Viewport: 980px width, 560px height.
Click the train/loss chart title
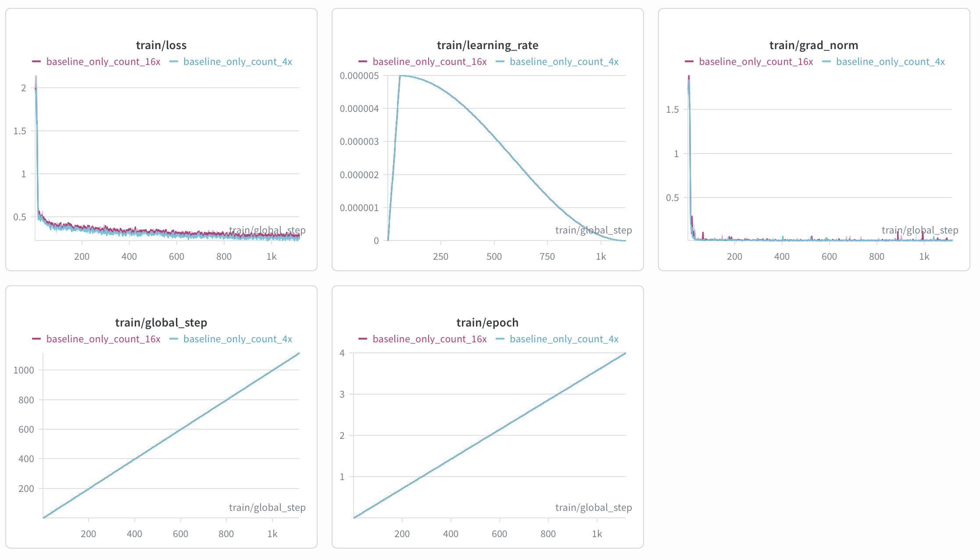[x=161, y=45]
